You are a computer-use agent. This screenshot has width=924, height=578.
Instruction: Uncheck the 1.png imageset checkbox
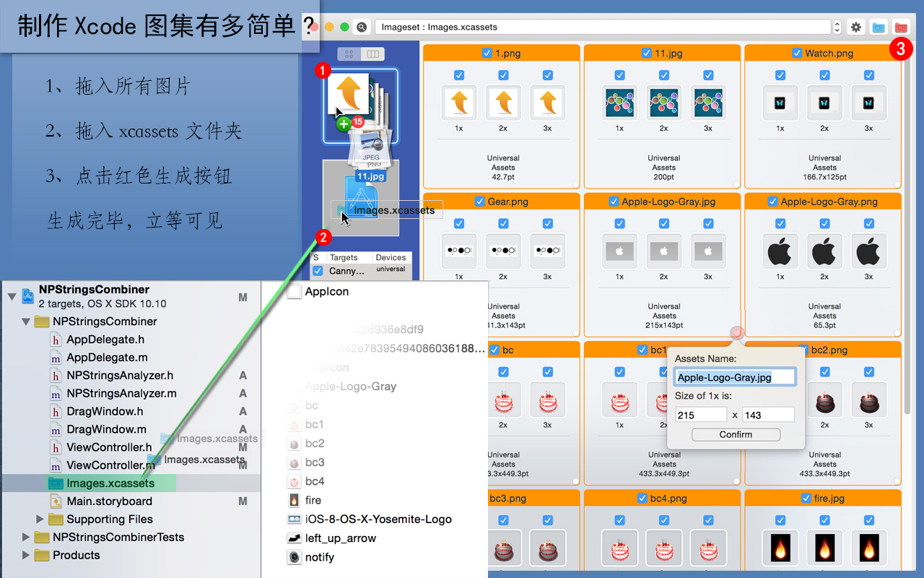point(487,53)
